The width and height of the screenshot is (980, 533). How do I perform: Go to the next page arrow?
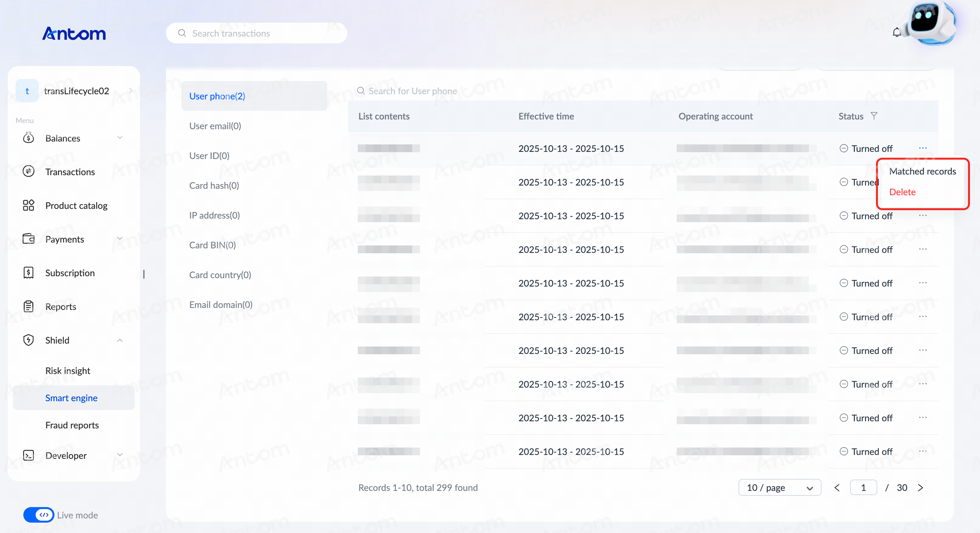[x=921, y=488]
